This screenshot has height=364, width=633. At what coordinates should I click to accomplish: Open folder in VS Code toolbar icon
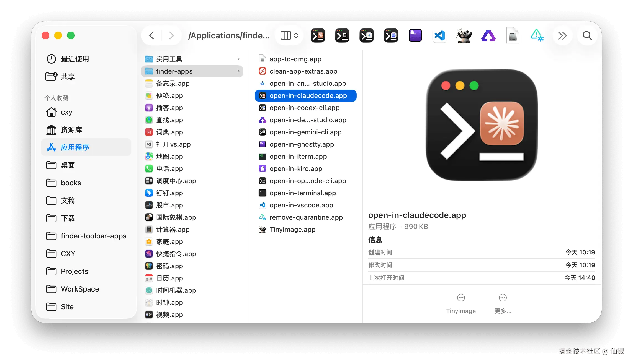[439, 35]
